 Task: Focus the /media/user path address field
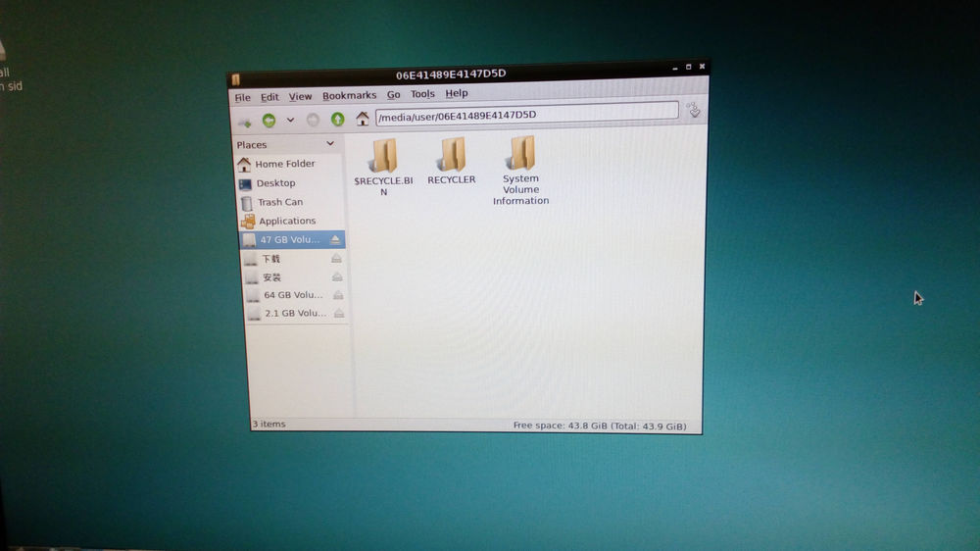(527, 115)
